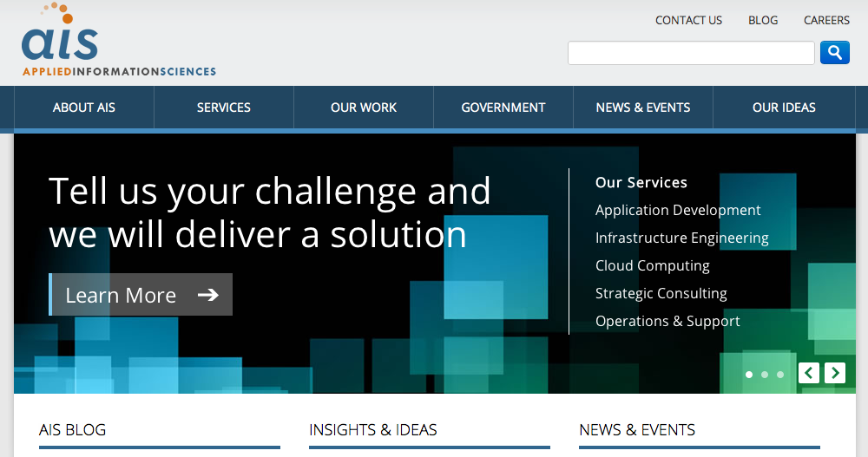Open the Careers link
The width and height of the screenshot is (868, 457).
coord(826,20)
